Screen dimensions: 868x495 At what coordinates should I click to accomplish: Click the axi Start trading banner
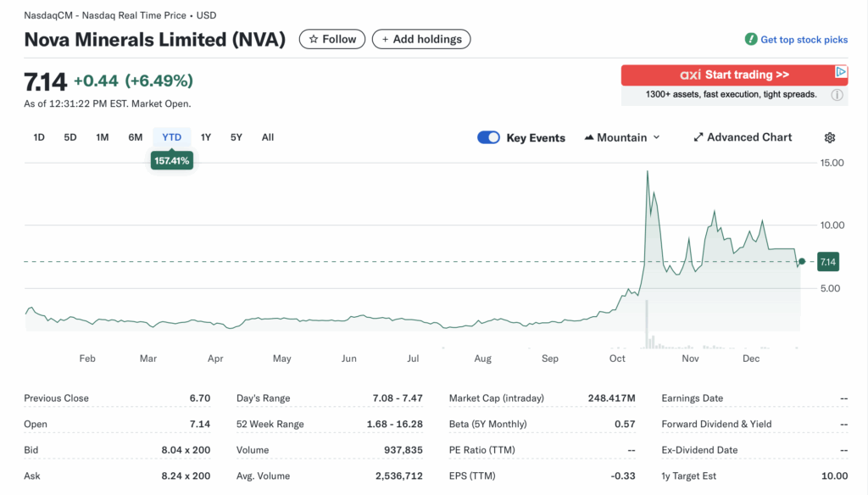click(734, 74)
